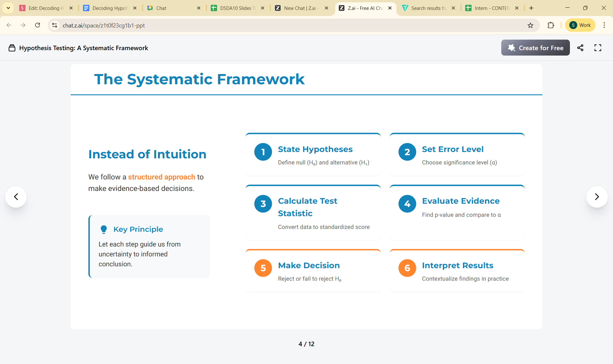The height and width of the screenshot is (364, 613).
Task: Click the share presentation icon
Action: pos(580,48)
